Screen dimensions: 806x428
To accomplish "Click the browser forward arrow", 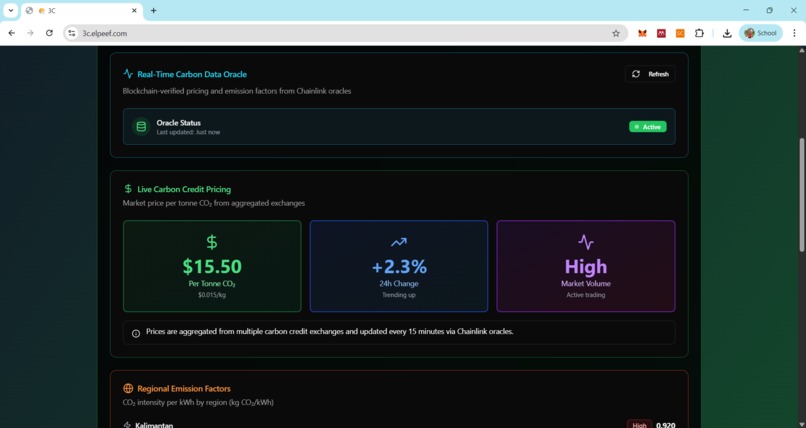I will click(30, 33).
